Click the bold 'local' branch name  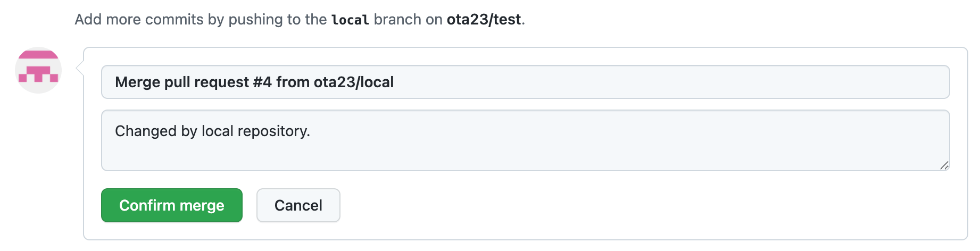click(x=350, y=20)
